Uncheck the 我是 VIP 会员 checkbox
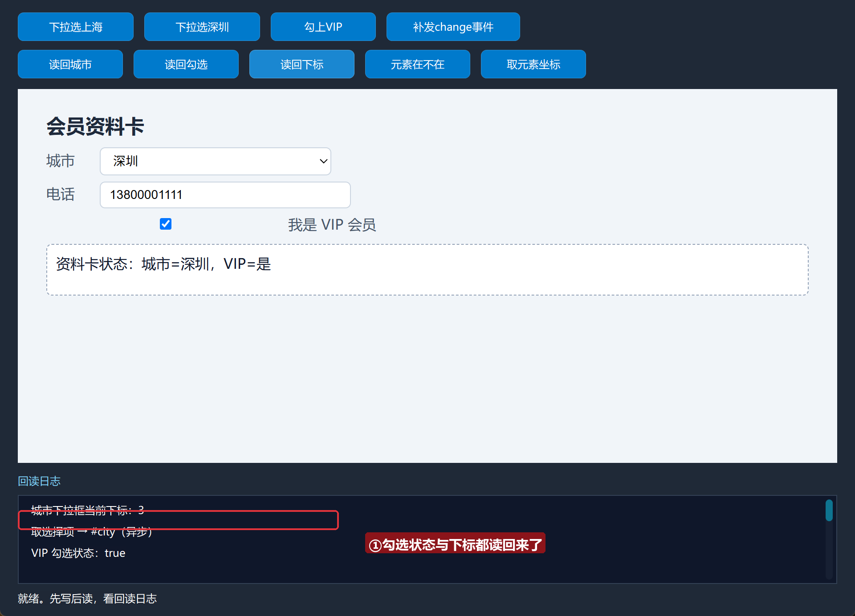 coord(166,224)
